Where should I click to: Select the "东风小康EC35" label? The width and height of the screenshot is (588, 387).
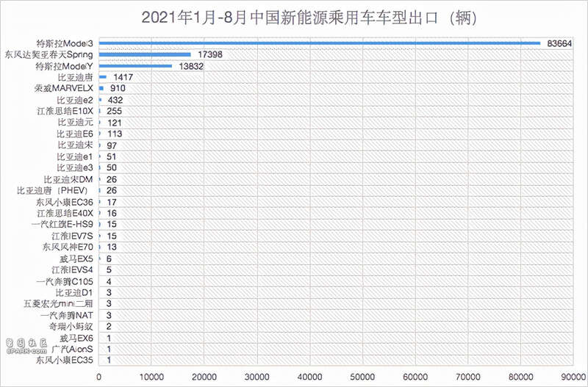point(65,361)
